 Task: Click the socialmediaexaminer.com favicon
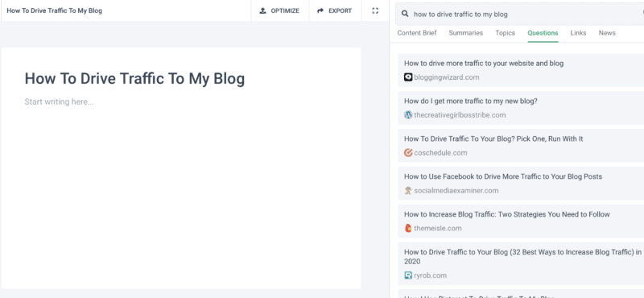(x=408, y=191)
